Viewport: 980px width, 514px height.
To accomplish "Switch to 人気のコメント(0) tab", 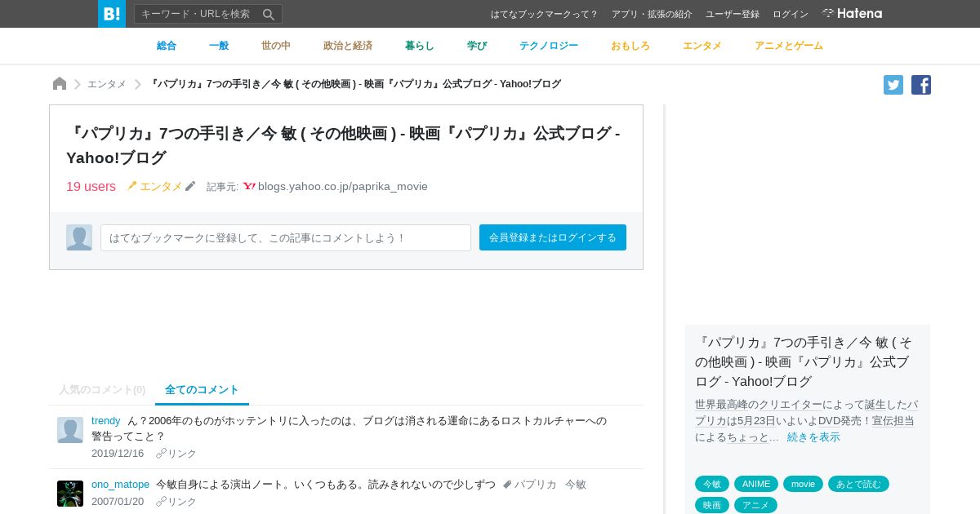I will (x=102, y=390).
